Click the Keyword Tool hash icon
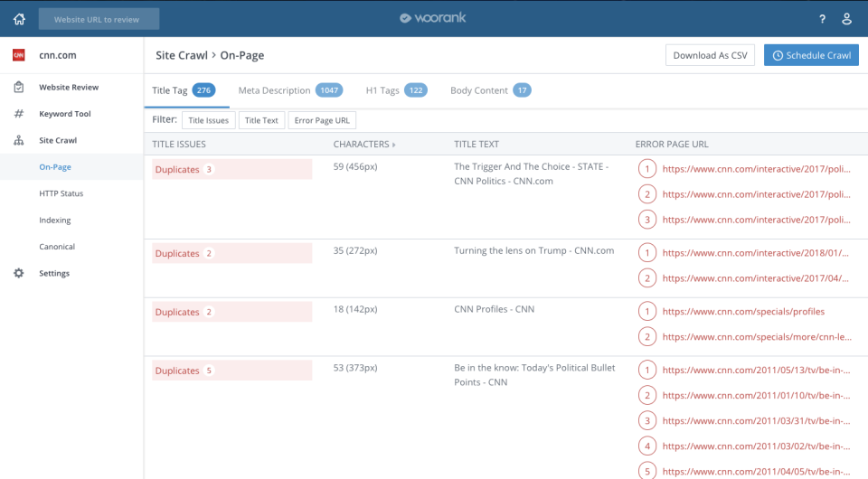Viewport: 868px width, 479px height. pos(19,113)
